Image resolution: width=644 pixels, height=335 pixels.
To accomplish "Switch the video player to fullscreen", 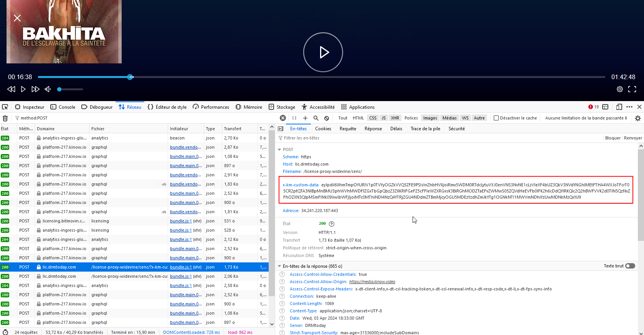I will 632,89.
